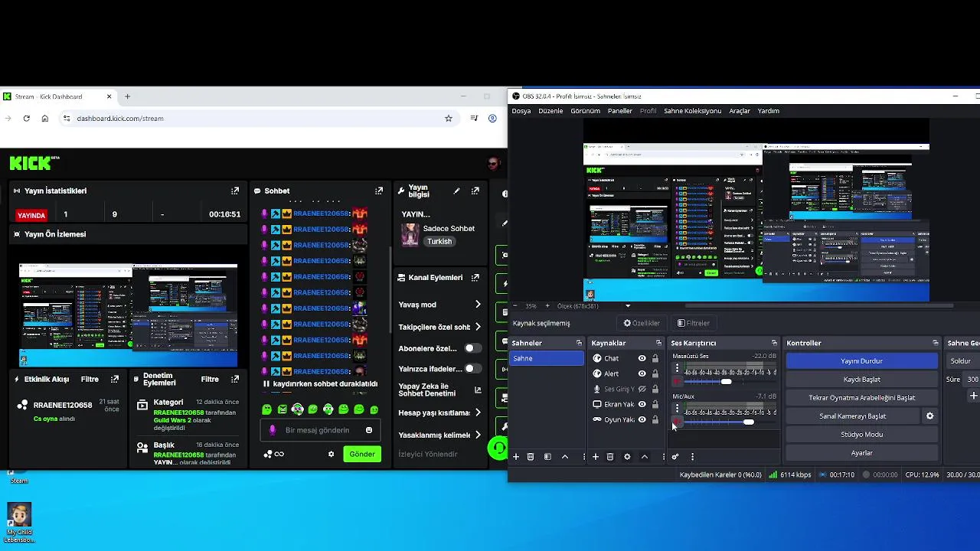Pop out Kanal Eylemleri widget

tap(475, 278)
